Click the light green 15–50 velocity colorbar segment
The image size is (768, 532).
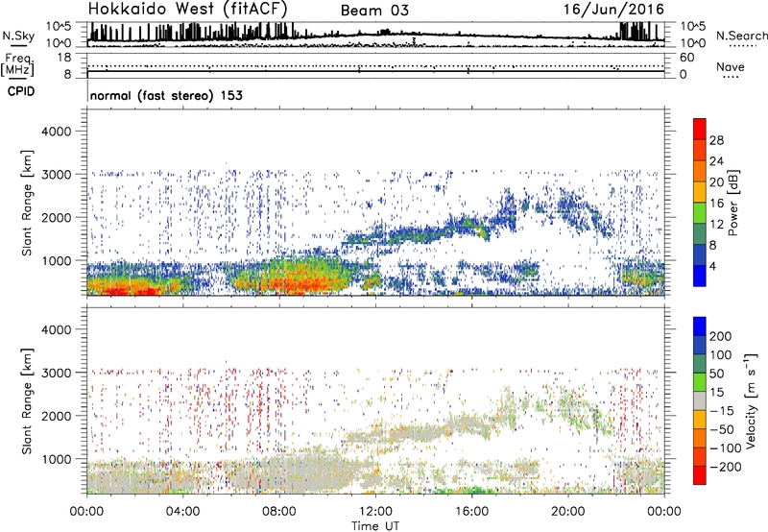pos(700,382)
